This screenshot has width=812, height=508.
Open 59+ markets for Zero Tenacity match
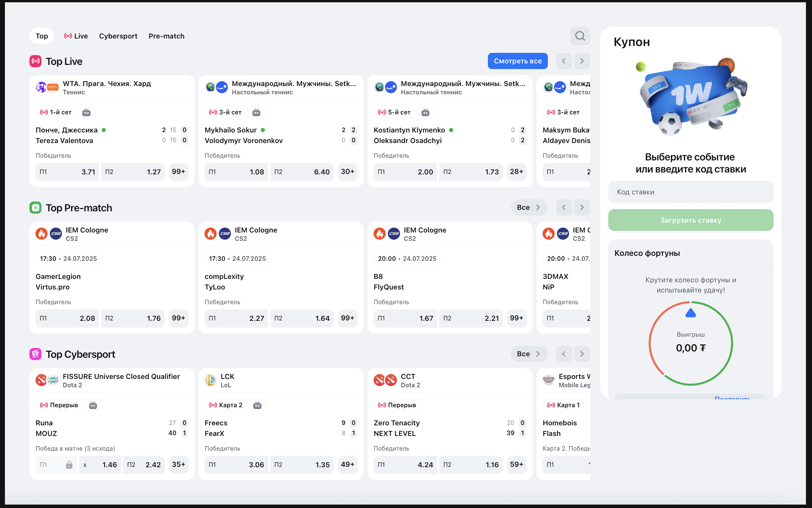point(517,465)
